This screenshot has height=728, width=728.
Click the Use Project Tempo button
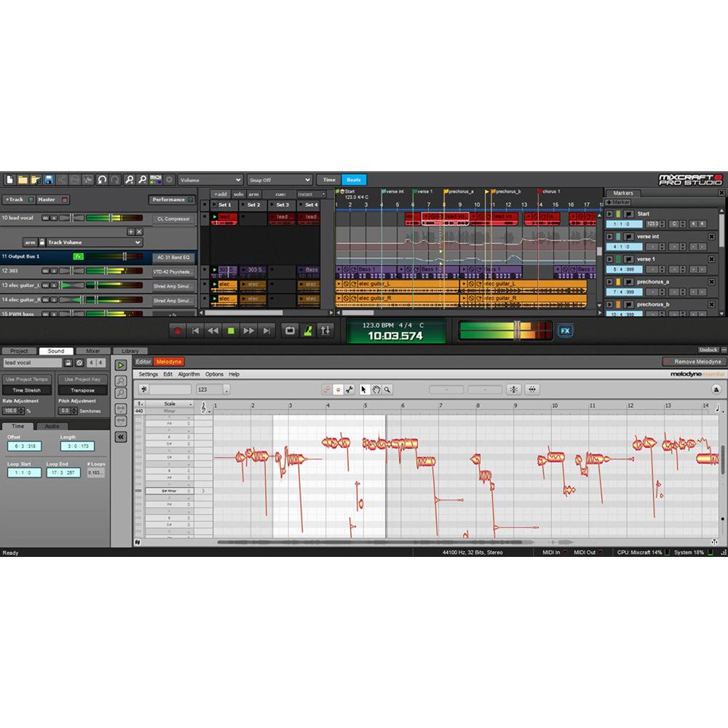28,379
